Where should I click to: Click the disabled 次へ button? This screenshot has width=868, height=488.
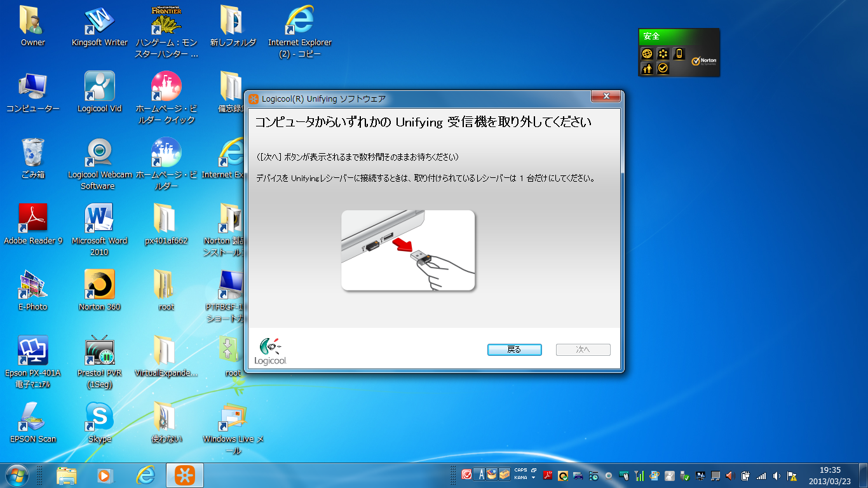583,349
